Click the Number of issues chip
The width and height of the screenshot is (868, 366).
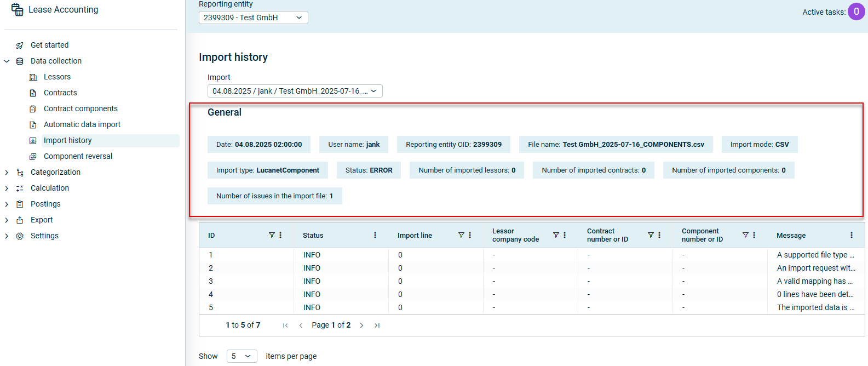coord(275,196)
